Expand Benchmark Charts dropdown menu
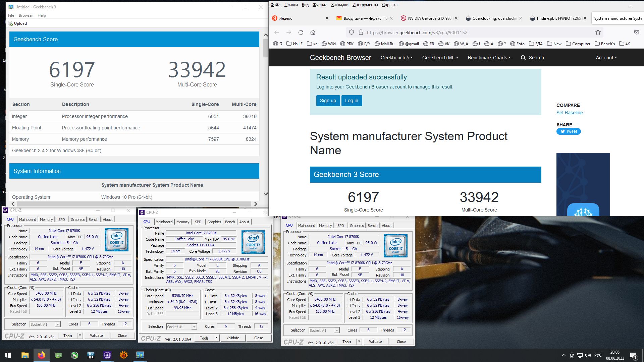644x362 pixels. pyautogui.click(x=489, y=58)
